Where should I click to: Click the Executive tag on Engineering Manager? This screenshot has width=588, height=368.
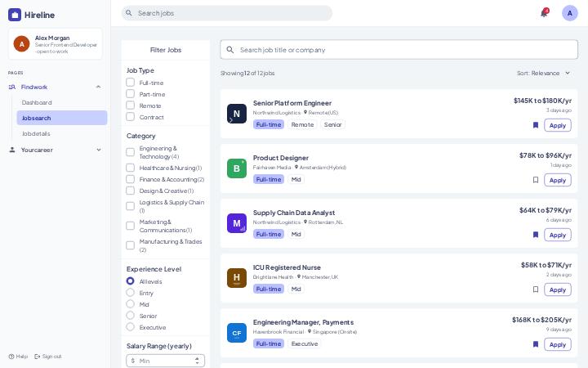point(305,344)
